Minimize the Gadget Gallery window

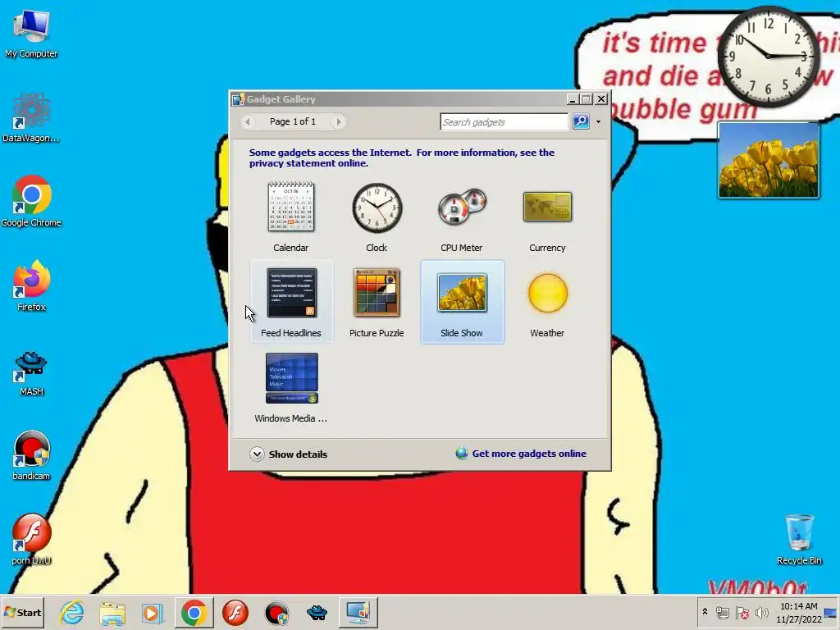(x=573, y=99)
